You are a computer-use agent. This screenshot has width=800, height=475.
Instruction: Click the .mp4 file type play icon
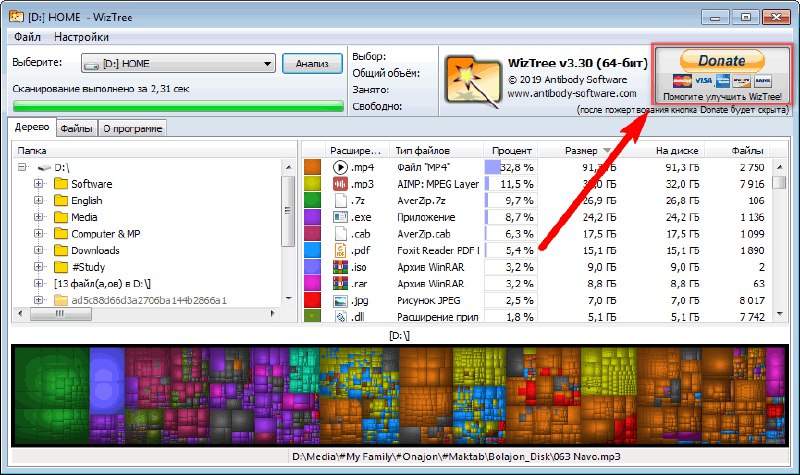[x=340, y=167]
